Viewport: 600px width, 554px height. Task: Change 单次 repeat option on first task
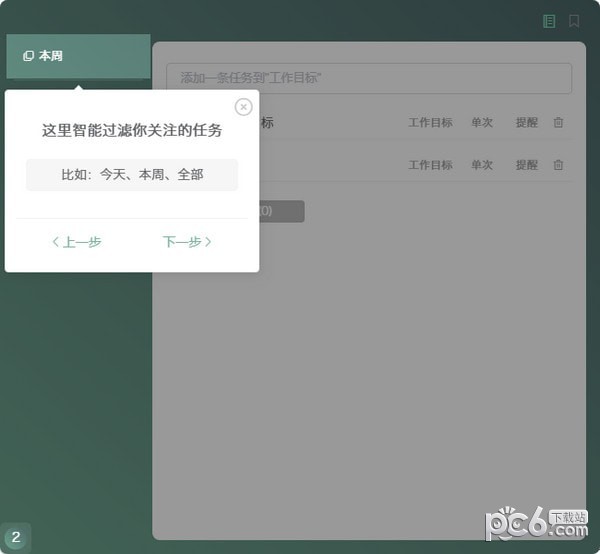(482, 123)
